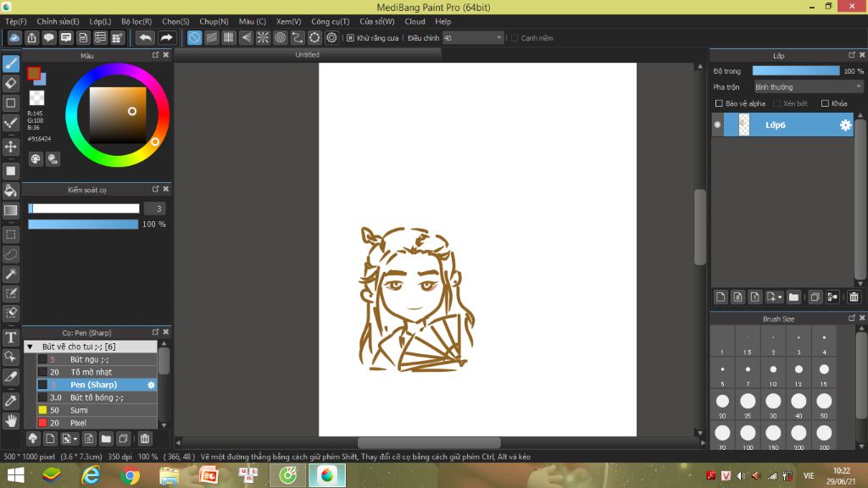The height and width of the screenshot is (488, 868).
Task: Select the Hand pan tool
Action: (10, 421)
